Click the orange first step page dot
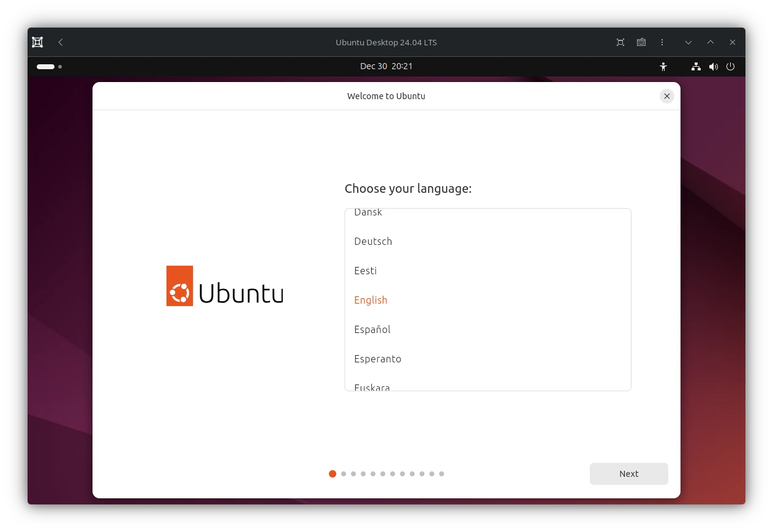 [x=333, y=474]
